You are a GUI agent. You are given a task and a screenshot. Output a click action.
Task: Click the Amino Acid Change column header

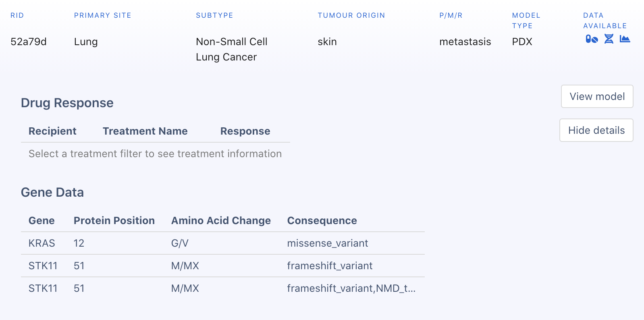click(221, 220)
